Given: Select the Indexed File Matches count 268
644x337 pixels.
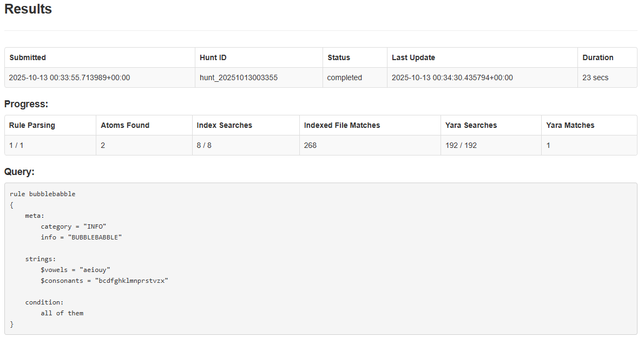Looking at the screenshot, I should 310,145.
